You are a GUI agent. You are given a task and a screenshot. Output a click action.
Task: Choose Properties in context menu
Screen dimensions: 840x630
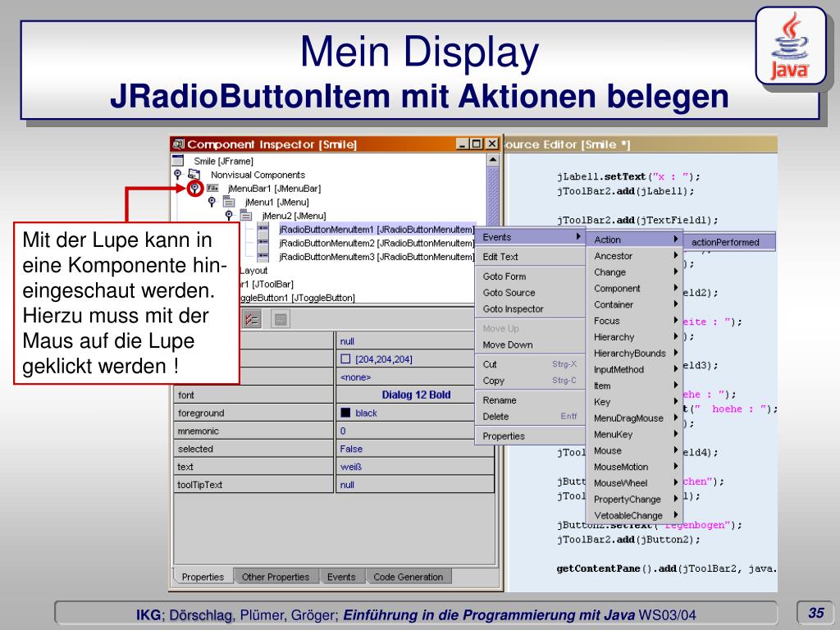point(531,436)
